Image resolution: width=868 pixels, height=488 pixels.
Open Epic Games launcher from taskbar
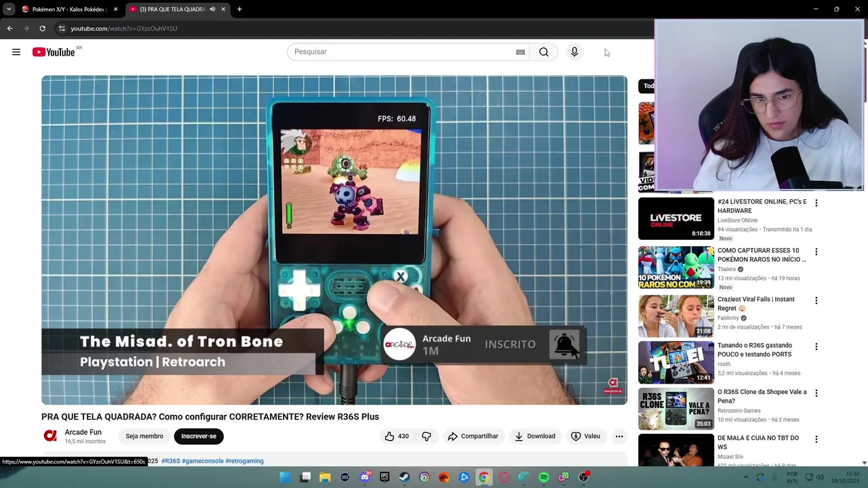click(384, 477)
